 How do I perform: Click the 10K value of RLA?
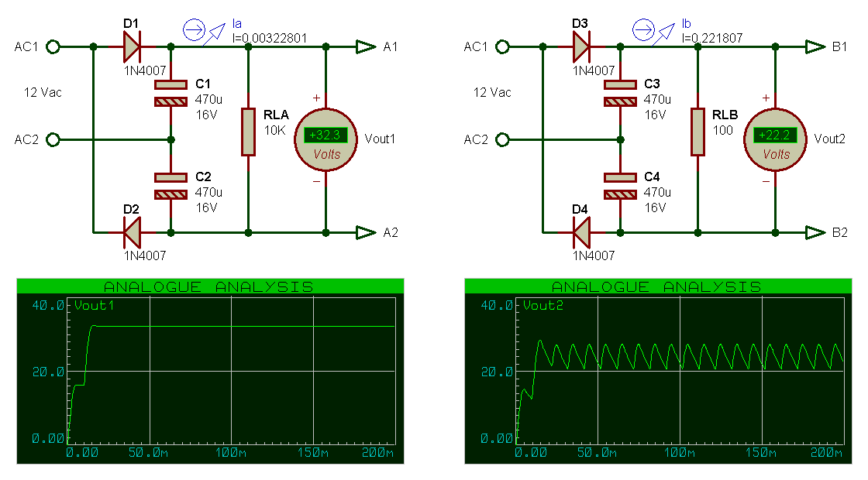(275, 131)
